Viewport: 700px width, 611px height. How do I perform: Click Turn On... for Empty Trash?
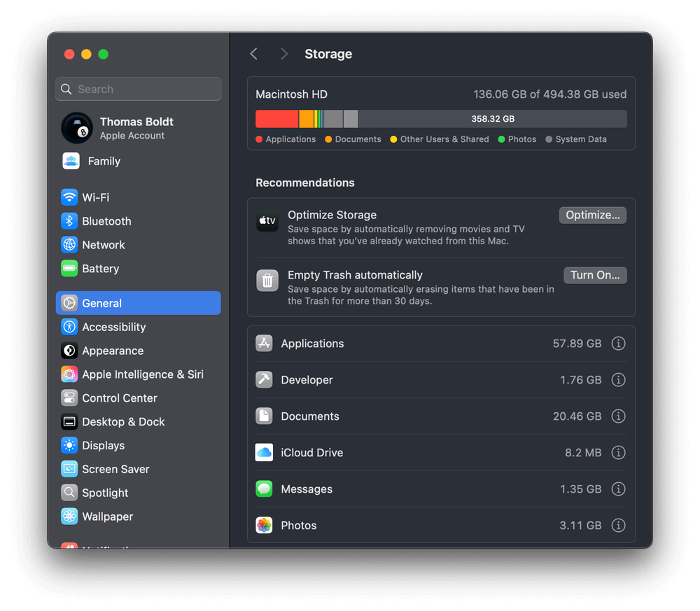pos(595,275)
